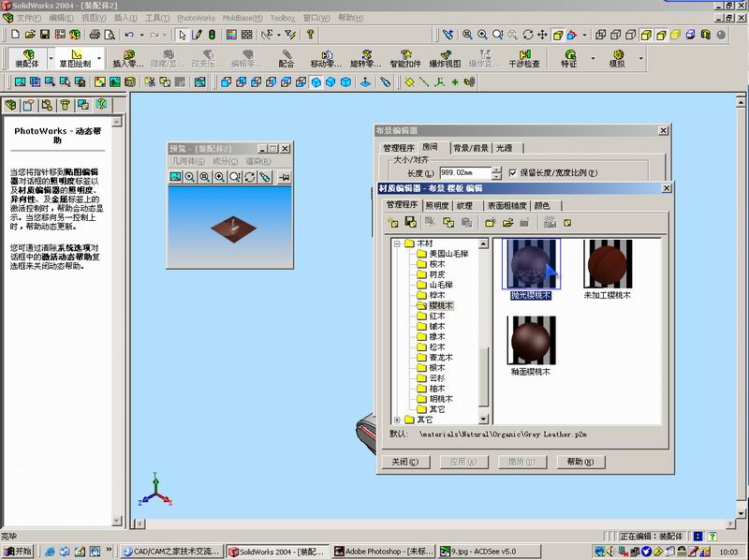The height and width of the screenshot is (560, 749).
Task: Run Interference Detection (干涉检查)
Action: coord(524,58)
